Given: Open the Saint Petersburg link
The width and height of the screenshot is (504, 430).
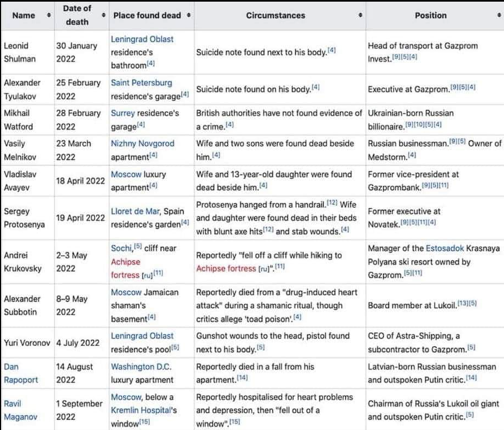Looking at the screenshot, I should 142,83.
